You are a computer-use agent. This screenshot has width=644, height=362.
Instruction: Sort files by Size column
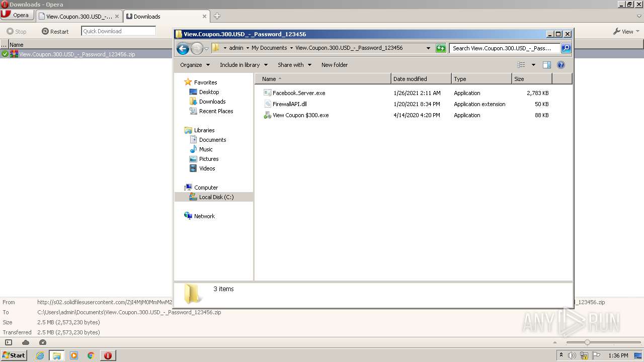coord(532,79)
